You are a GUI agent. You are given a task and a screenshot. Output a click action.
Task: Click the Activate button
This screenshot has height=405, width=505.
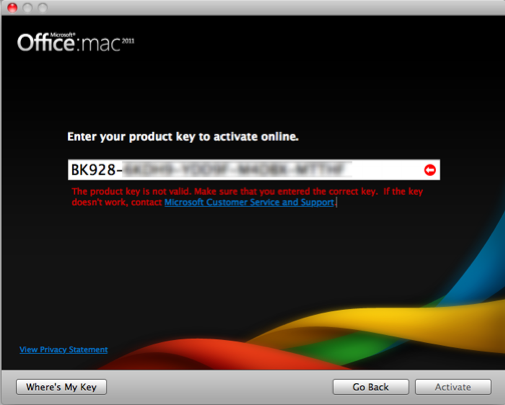(x=453, y=387)
